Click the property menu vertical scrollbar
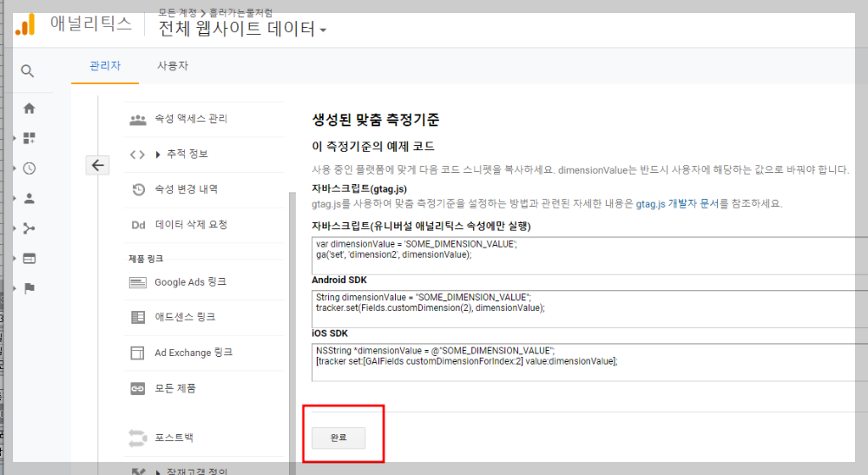This screenshot has height=475, width=868. click(293, 333)
